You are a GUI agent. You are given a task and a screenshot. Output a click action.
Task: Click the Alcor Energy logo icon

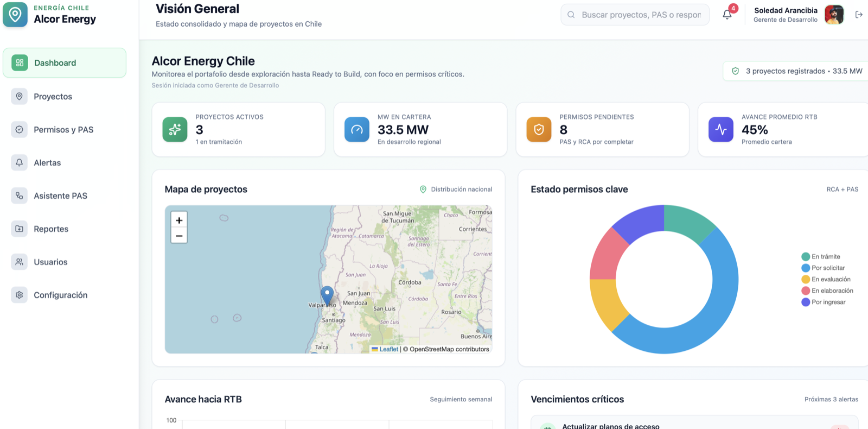click(x=15, y=15)
